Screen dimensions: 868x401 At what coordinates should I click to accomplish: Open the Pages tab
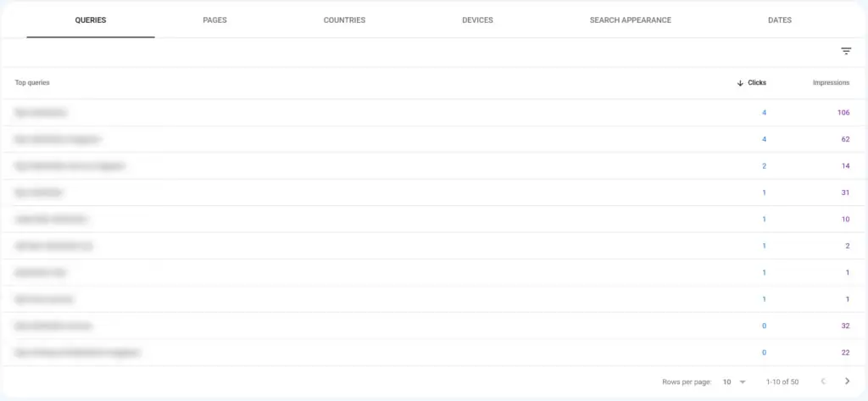[214, 20]
